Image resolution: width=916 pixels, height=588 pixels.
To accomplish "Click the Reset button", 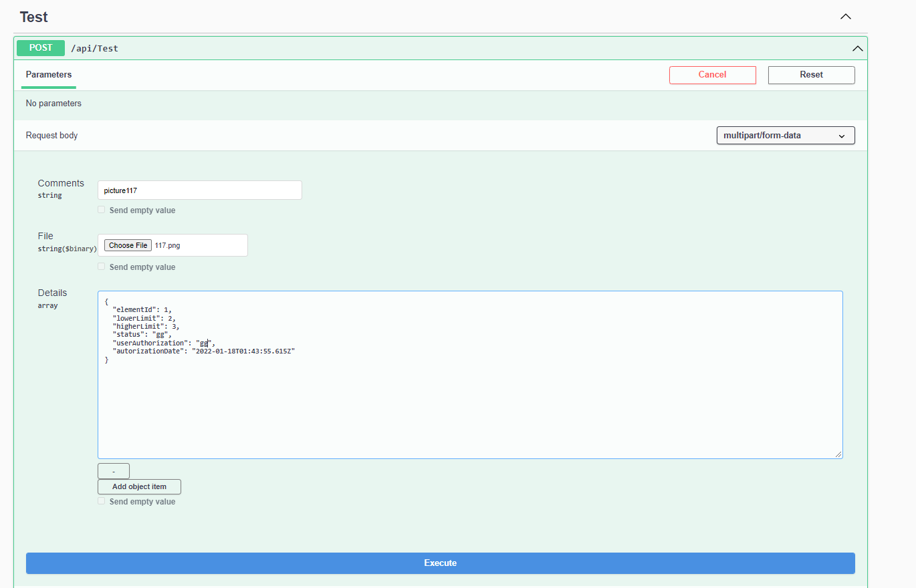I will tap(811, 75).
